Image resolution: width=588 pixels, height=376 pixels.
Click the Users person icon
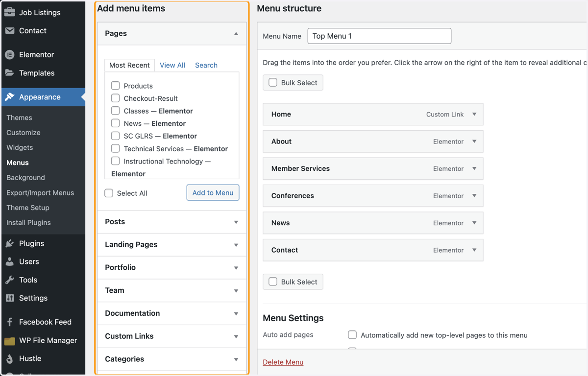[x=10, y=261]
